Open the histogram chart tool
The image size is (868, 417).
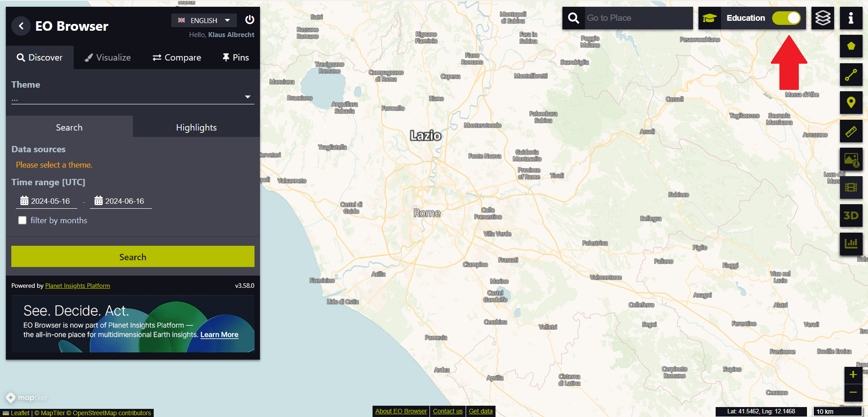click(851, 244)
